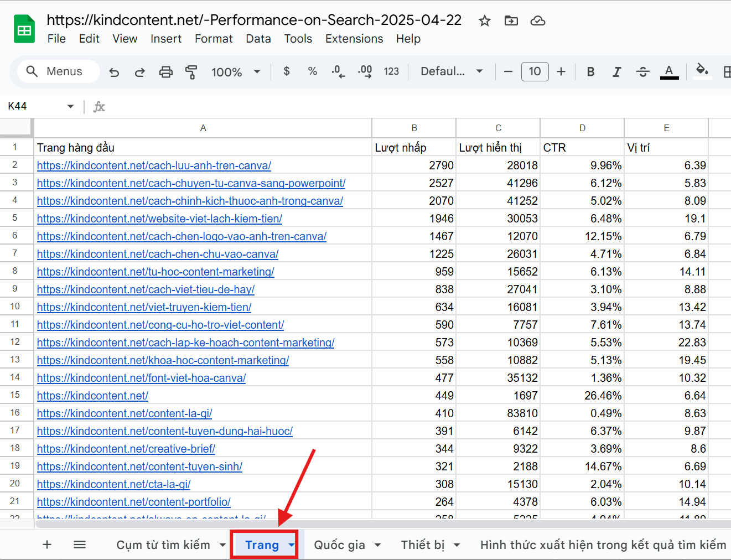Image resolution: width=731 pixels, height=560 pixels.
Task: Select the Lượt nhấp header cell
Action: coord(414,148)
